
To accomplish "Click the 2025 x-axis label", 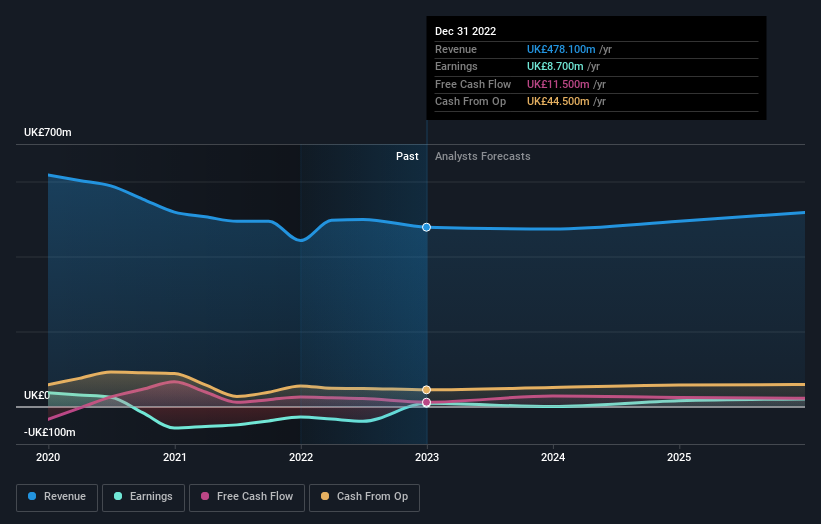I will [679, 458].
